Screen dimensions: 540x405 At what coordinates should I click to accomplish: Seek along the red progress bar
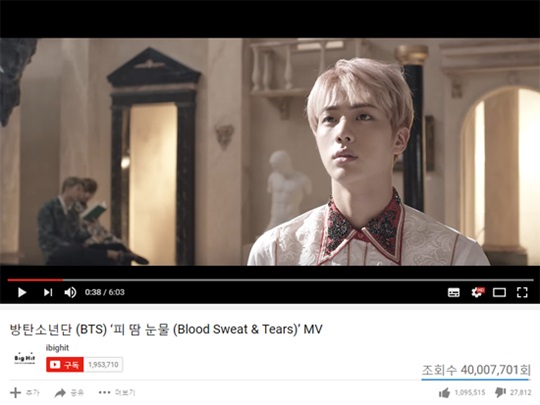(270, 280)
